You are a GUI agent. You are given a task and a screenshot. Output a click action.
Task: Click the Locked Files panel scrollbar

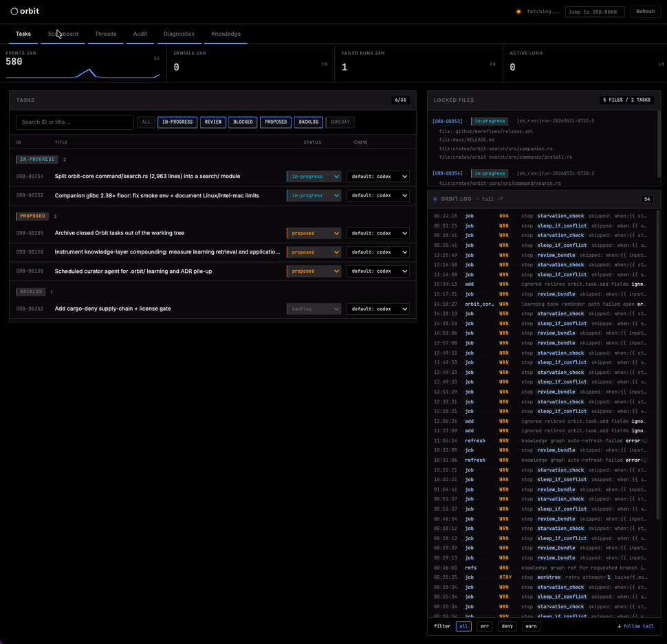pos(659,144)
